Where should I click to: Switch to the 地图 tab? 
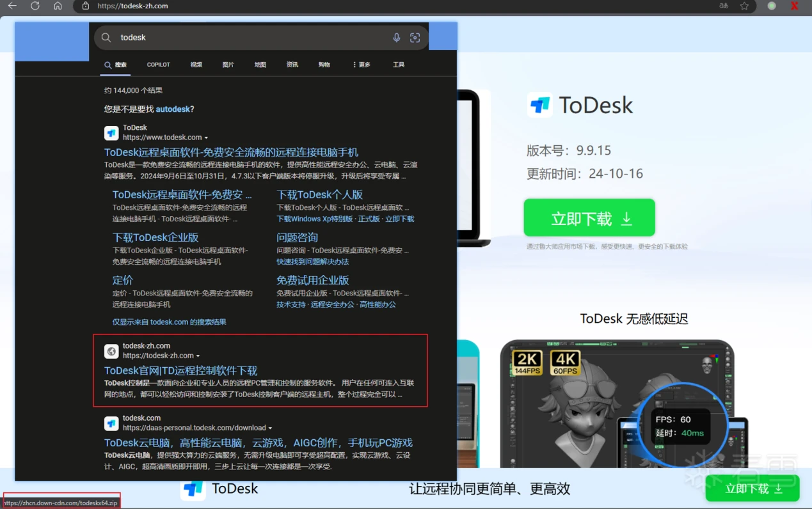260,65
